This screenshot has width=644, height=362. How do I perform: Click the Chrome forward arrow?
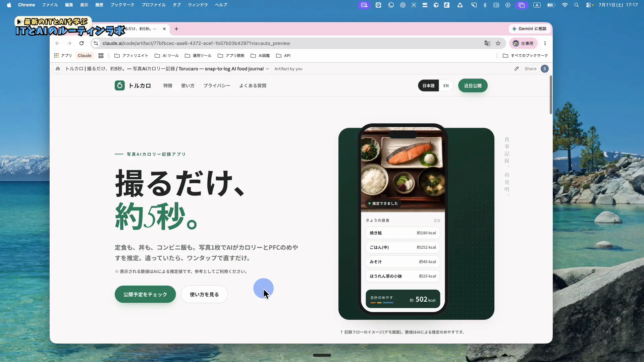coord(69,43)
